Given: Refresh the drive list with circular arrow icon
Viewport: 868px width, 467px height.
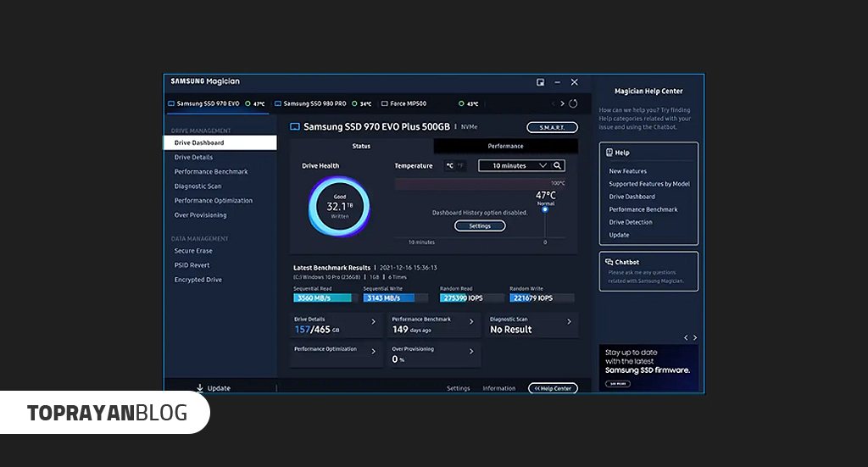Looking at the screenshot, I should tap(574, 103).
